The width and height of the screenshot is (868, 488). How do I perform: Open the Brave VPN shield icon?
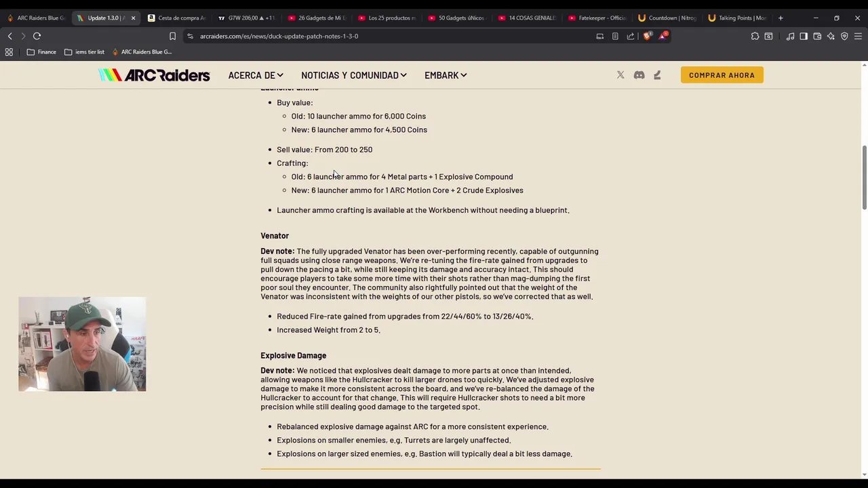pos(844,36)
